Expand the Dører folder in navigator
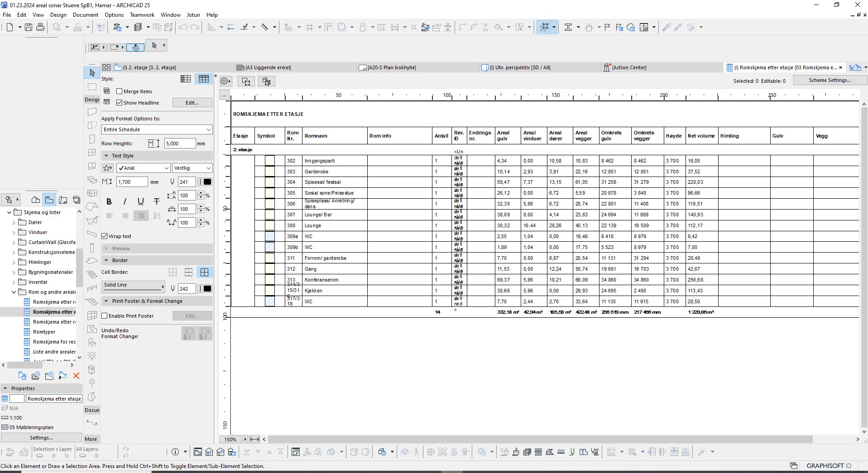Screen dimensions: 868x473 14,222
